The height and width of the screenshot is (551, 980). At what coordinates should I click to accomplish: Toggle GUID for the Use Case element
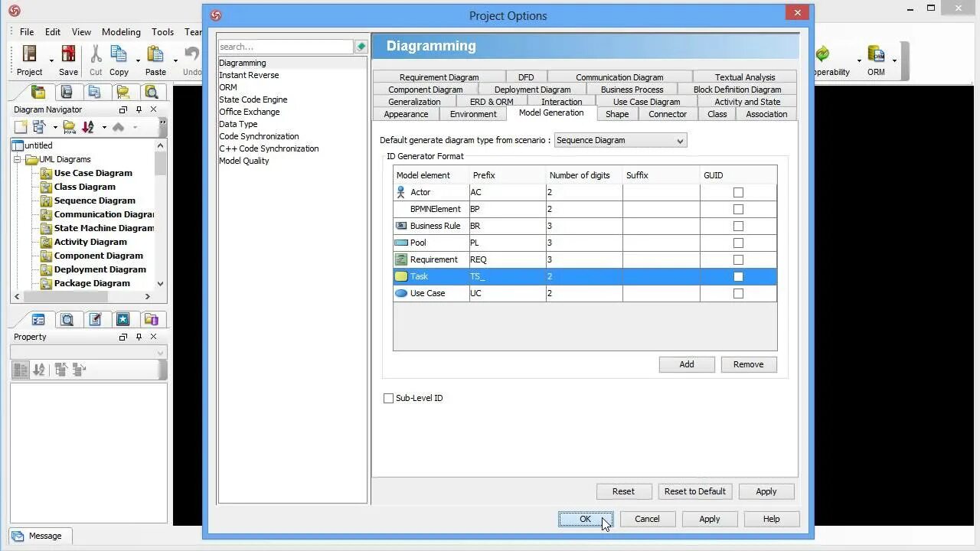[738, 293]
